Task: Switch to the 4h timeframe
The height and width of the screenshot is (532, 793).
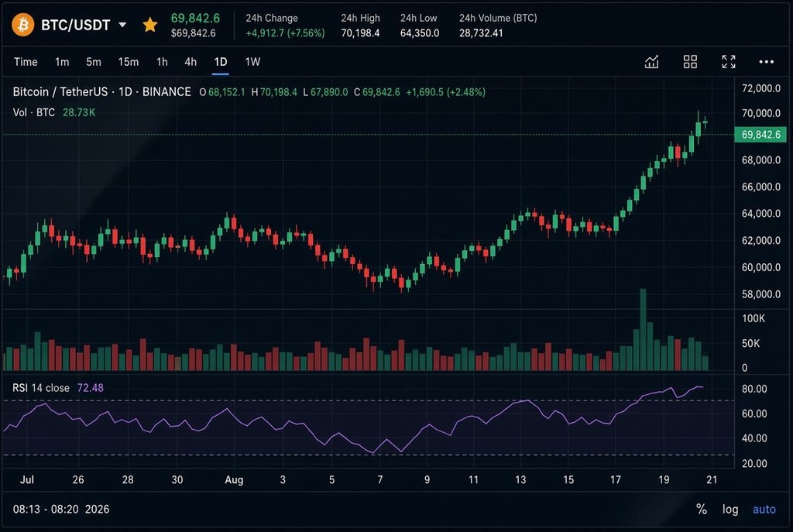Action: tap(191, 62)
